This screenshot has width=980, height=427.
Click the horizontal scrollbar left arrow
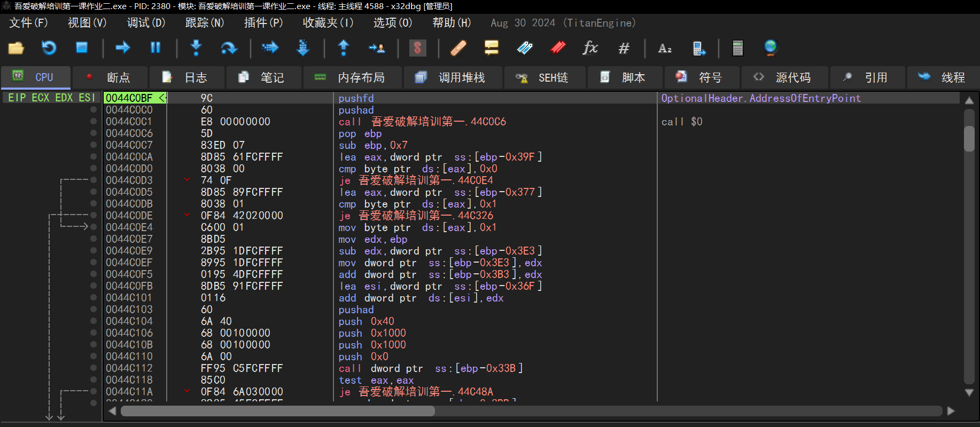tap(112, 411)
